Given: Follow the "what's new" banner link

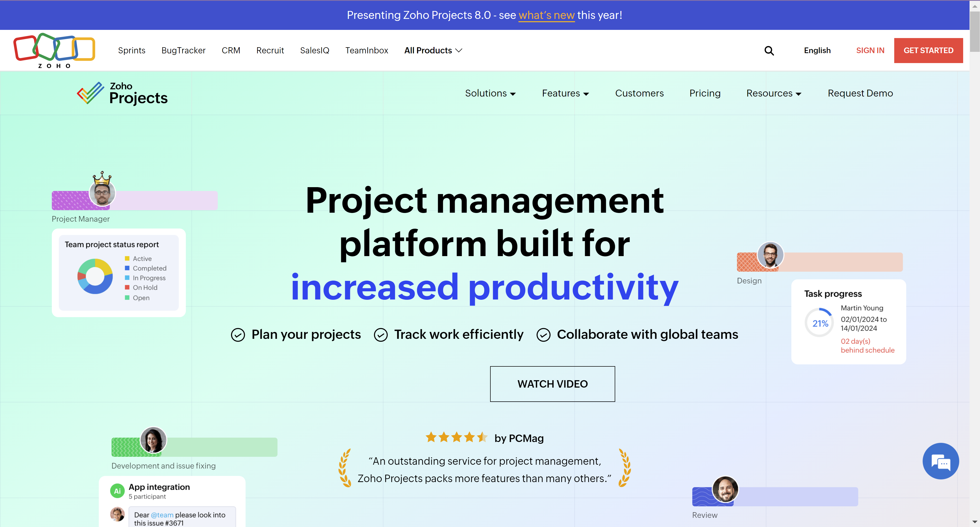Looking at the screenshot, I should coord(546,15).
